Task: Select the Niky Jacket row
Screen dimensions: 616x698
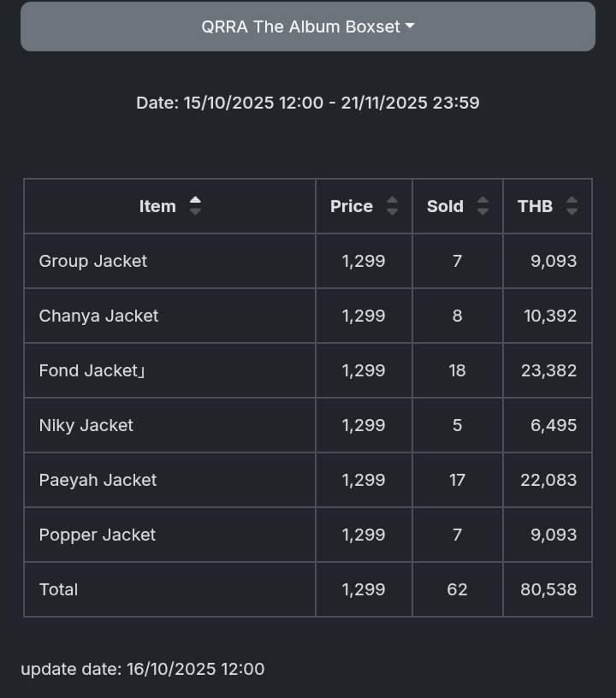Action: click(86, 425)
